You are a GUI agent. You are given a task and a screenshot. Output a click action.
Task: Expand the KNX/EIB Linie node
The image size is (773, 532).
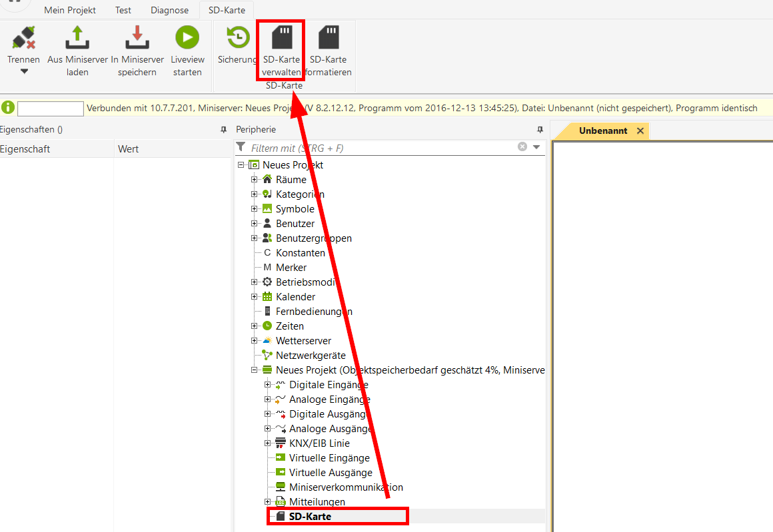click(x=267, y=443)
